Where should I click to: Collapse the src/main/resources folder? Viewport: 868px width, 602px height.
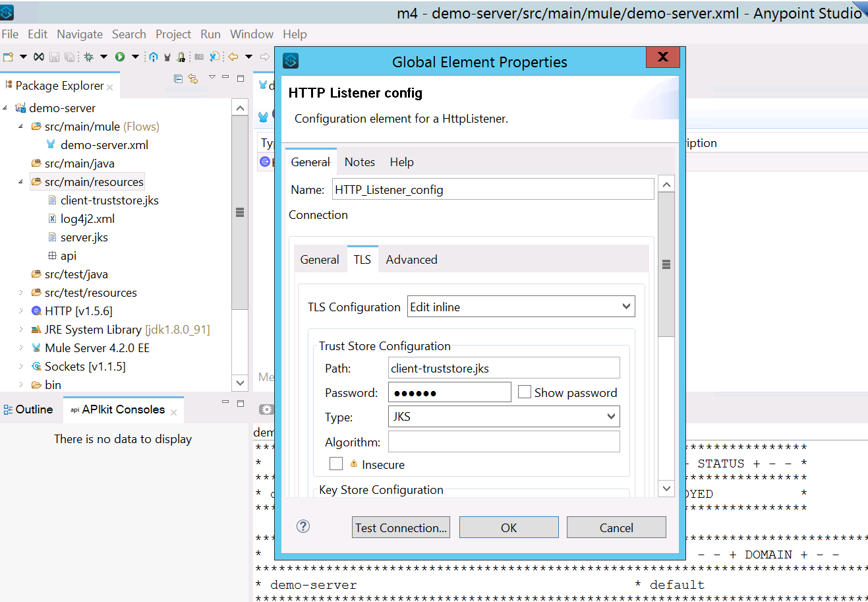20,182
